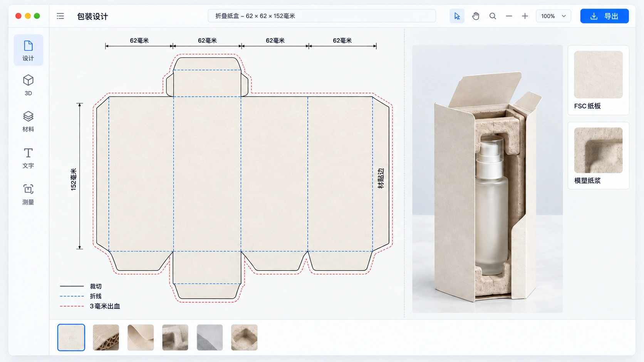This screenshot has height=362, width=644.
Task: Select the 设计 (Design) sidebar tab
Action: click(x=29, y=50)
